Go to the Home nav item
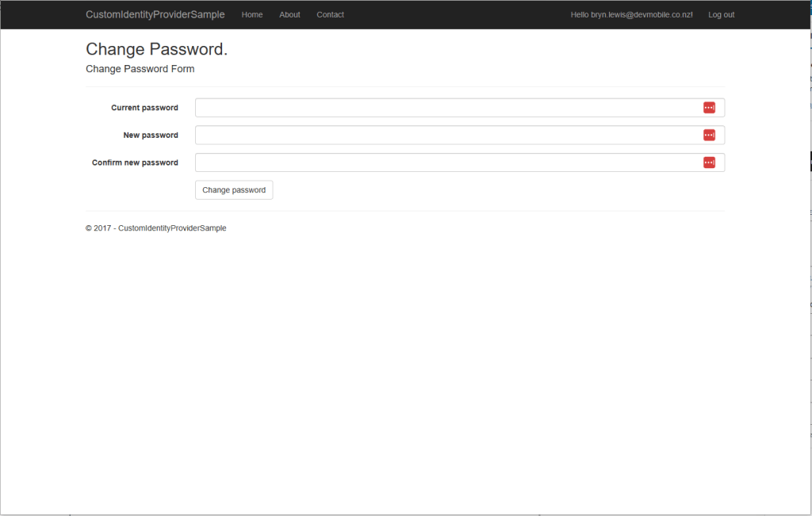 [x=252, y=15]
